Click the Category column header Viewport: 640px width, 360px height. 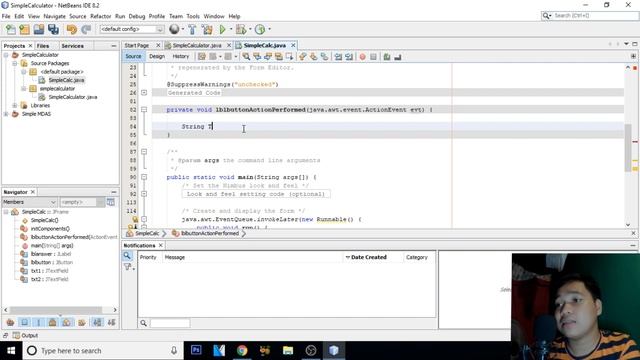(x=417, y=257)
